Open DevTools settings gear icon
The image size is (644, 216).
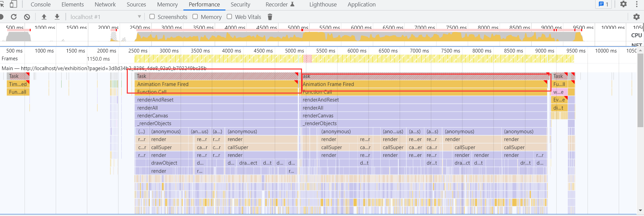(623, 4)
